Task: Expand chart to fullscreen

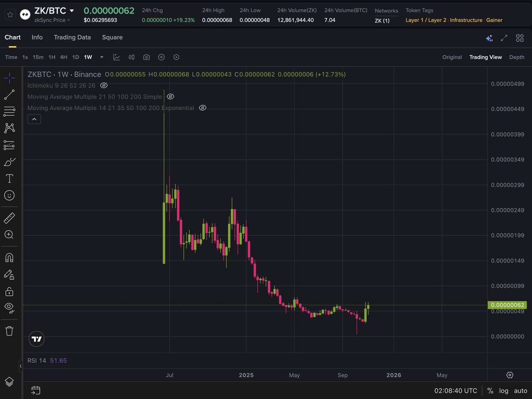Action: [x=504, y=38]
